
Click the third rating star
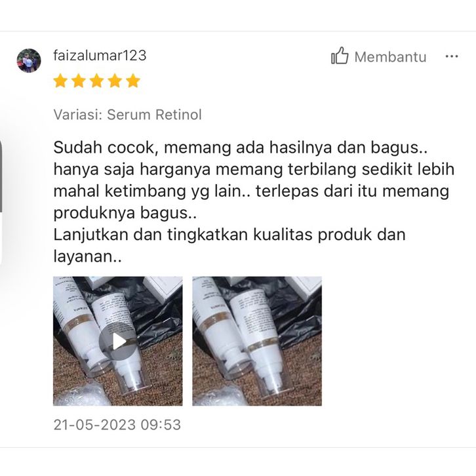[96, 81]
